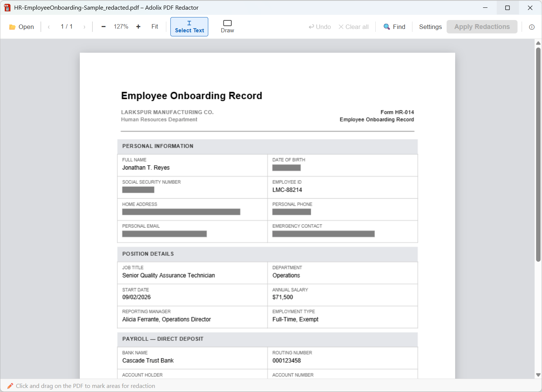Maximize the Adolix PDF Redactor window

tap(507, 7)
